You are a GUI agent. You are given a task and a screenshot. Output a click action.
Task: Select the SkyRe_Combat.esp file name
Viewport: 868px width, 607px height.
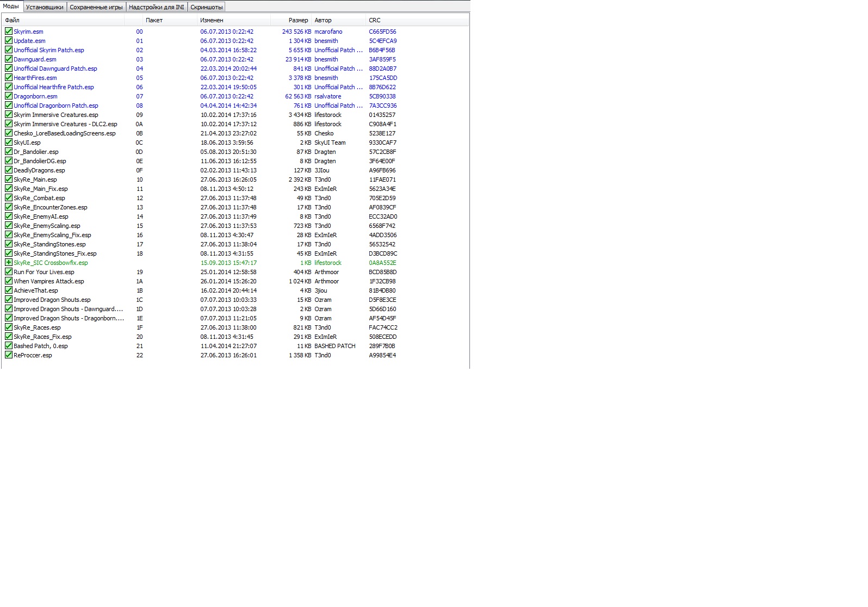point(39,198)
